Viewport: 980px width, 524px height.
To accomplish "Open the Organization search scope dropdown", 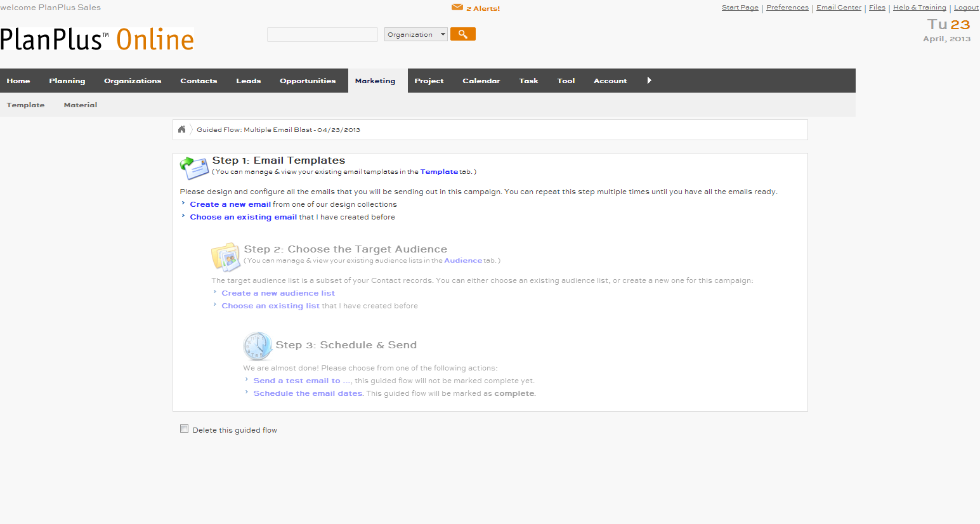I will [x=416, y=34].
